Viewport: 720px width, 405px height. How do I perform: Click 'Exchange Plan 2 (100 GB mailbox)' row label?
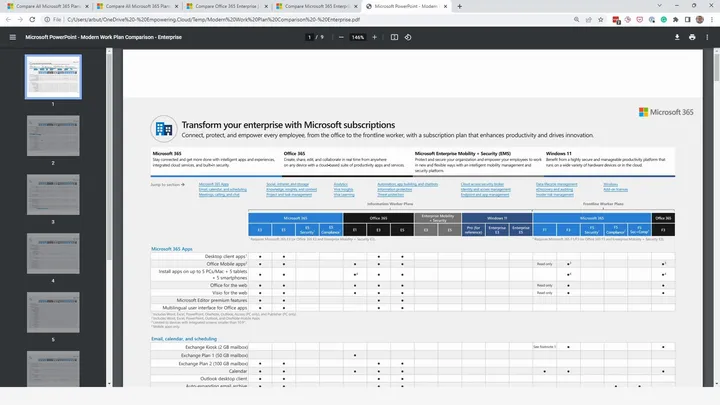(213, 363)
